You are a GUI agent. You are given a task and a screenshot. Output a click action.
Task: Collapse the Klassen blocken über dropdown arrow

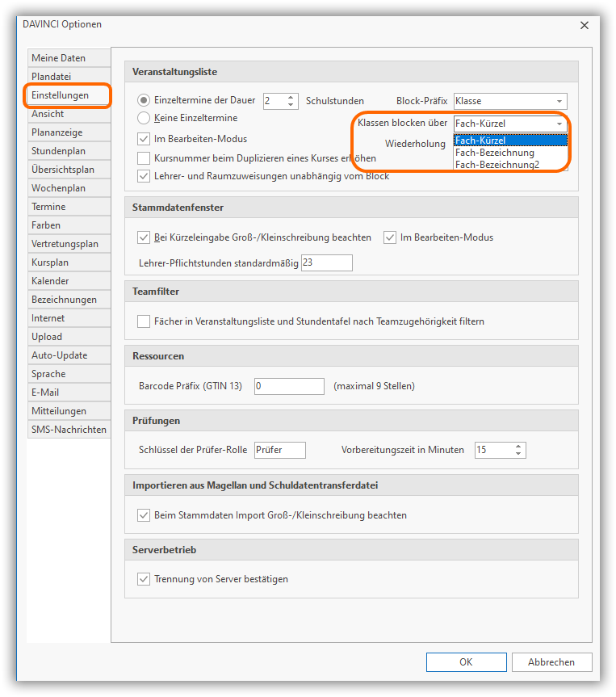(x=559, y=124)
